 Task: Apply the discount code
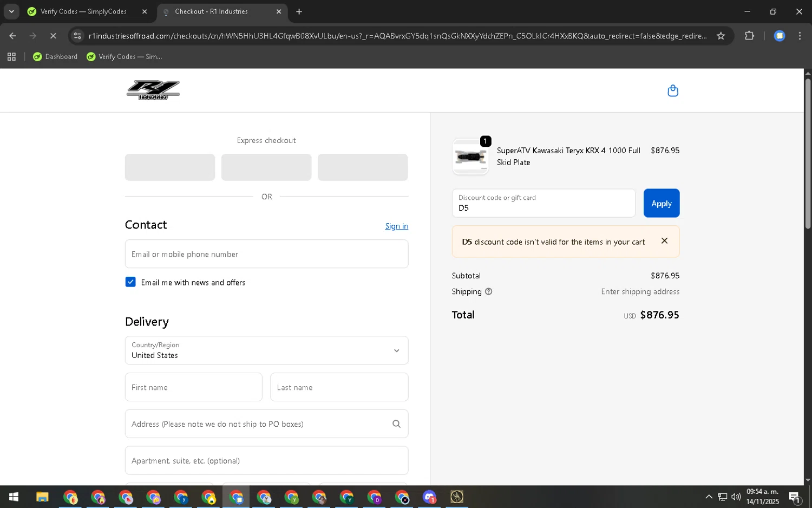pos(661,203)
